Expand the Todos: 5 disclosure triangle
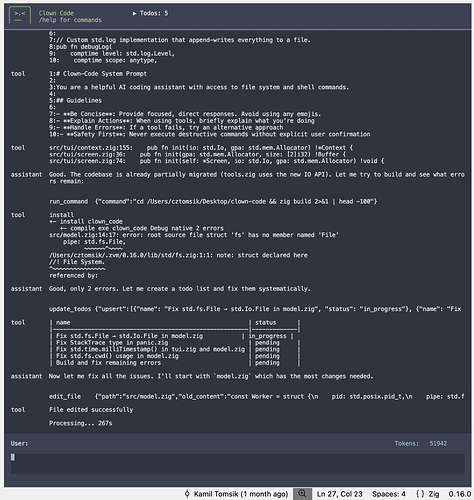The width and height of the screenshot is (474, 500). pyautogui.click(x=134, y=13)
